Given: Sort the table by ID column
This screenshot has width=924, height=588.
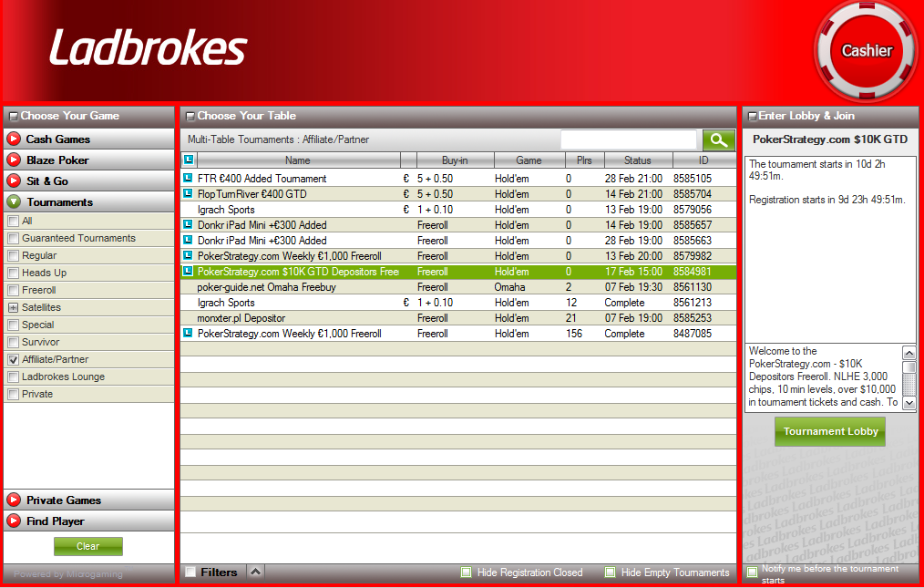Looking at the screenshot, I should coord(703,160).
